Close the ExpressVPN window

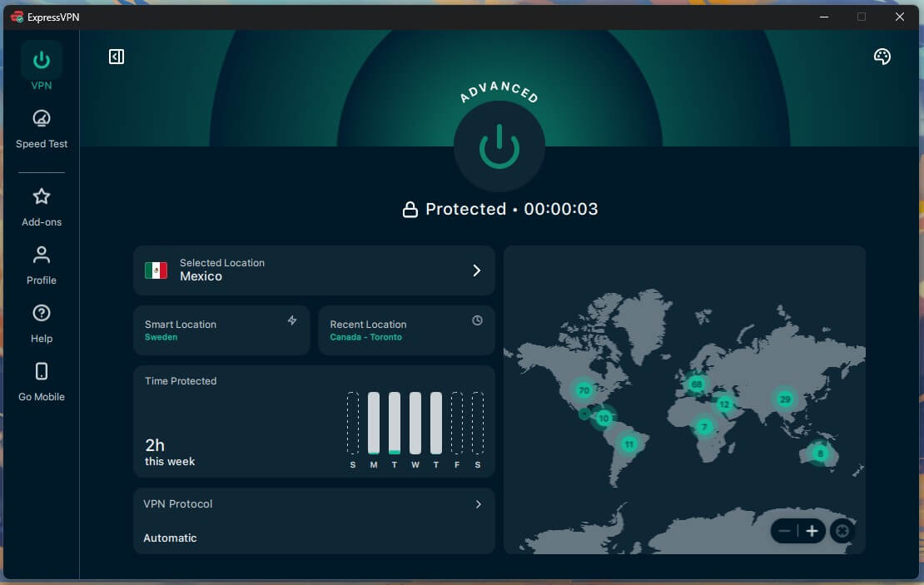pyautogui.click(x=899, y=17)
